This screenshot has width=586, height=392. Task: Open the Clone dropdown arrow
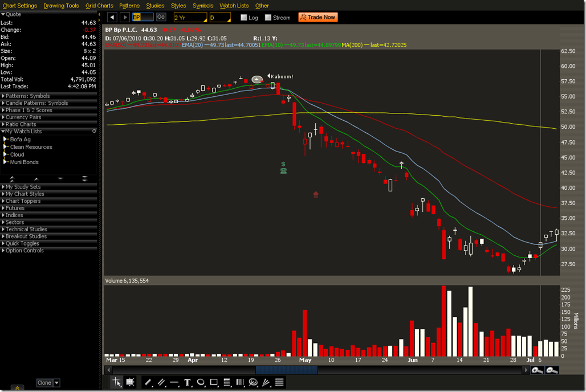click(57, 383)
